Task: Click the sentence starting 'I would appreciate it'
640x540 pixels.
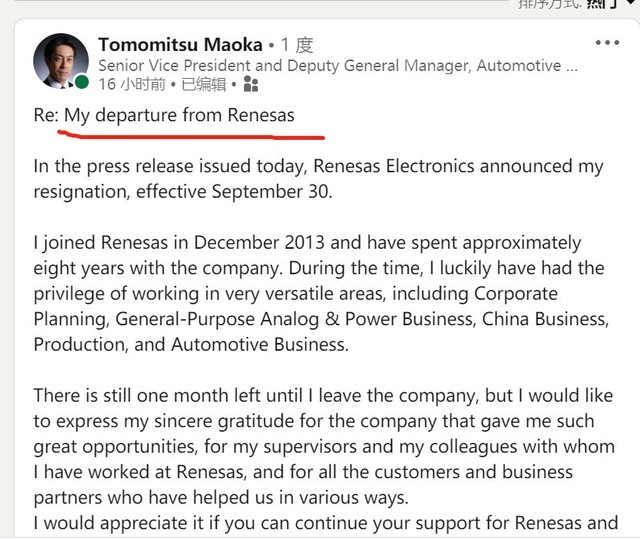Action: coord(325,522)
